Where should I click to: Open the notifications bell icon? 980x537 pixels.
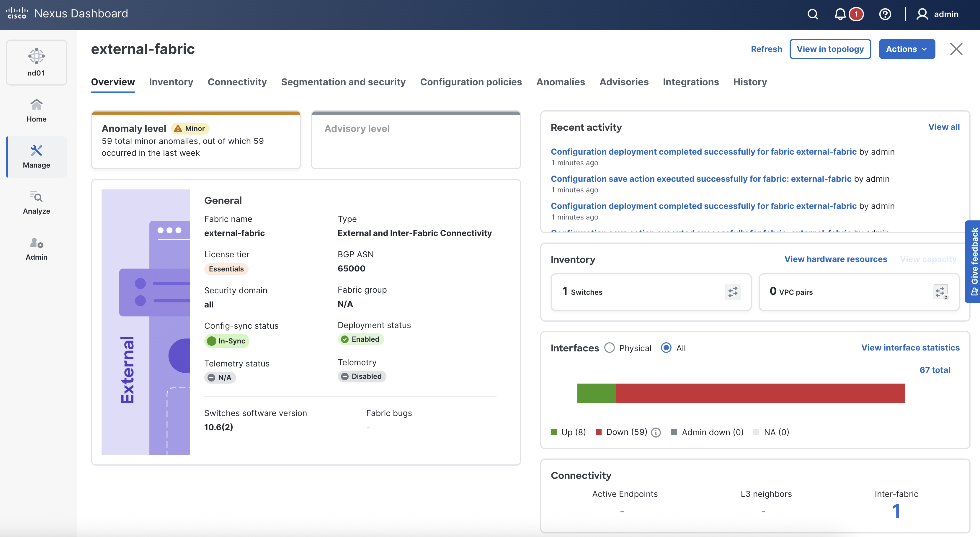(840, 14)
